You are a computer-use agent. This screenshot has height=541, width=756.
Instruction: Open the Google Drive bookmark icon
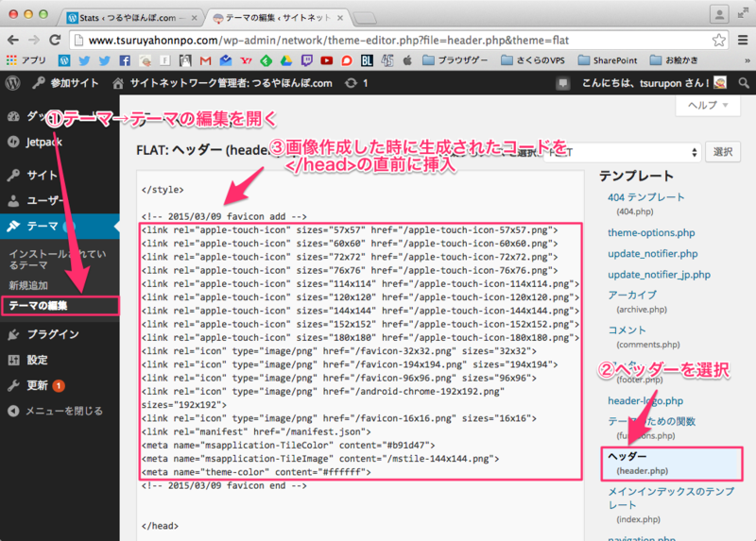[286, 60]
